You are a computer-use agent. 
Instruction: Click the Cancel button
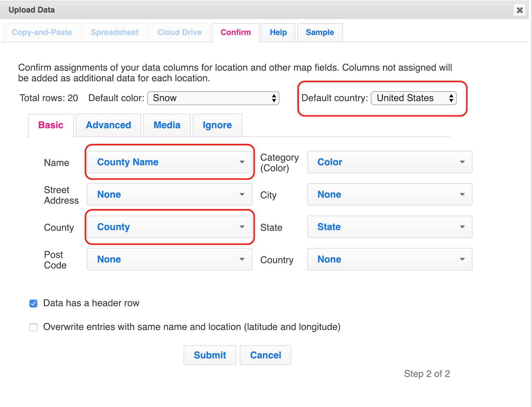pyautogui.click(x=266, y=355)
